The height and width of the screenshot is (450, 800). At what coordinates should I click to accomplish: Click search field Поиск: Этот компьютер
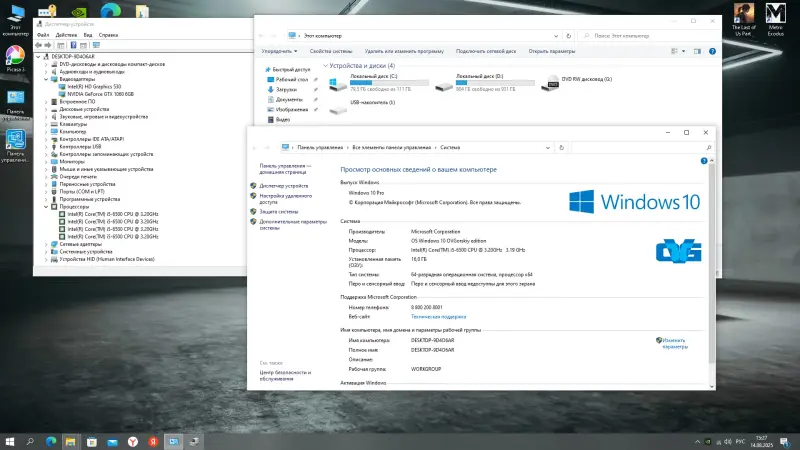click(x=648, y=36)
